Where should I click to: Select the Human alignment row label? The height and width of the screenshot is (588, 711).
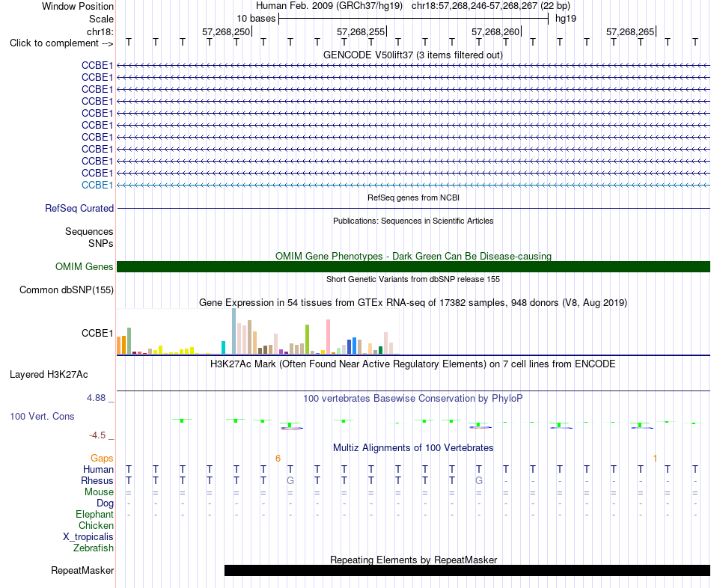click(98, 469)
